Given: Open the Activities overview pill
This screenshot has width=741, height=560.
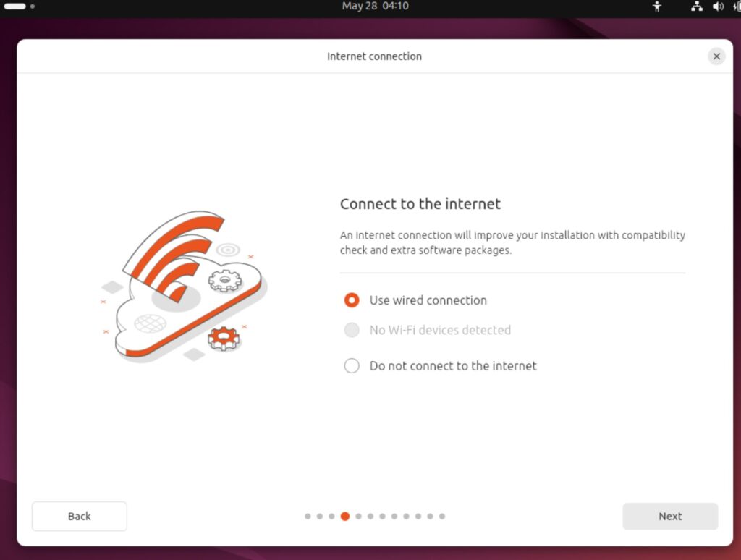Looking at the screenshot, I should [15, 6].
